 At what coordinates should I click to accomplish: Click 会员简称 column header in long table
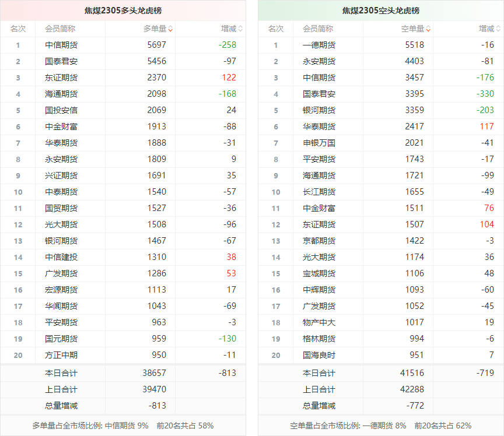[60, 29]
